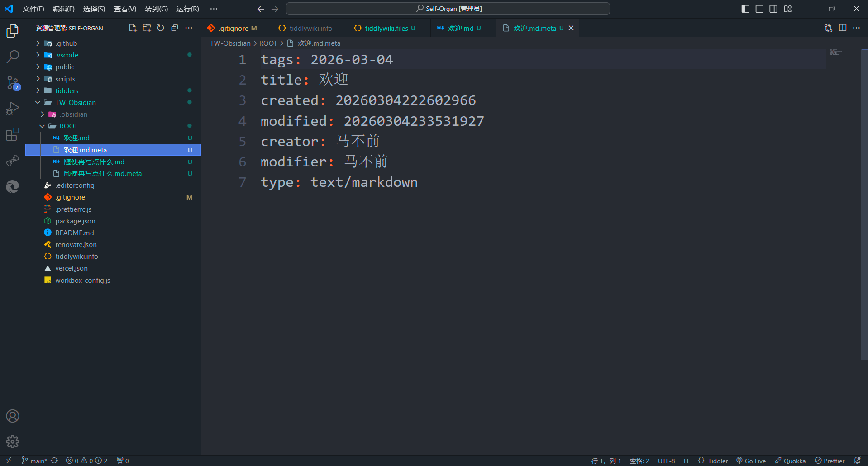Screen dimensions: 868x466
Task: Expand the .github folder
Action: tap(66, 43)
